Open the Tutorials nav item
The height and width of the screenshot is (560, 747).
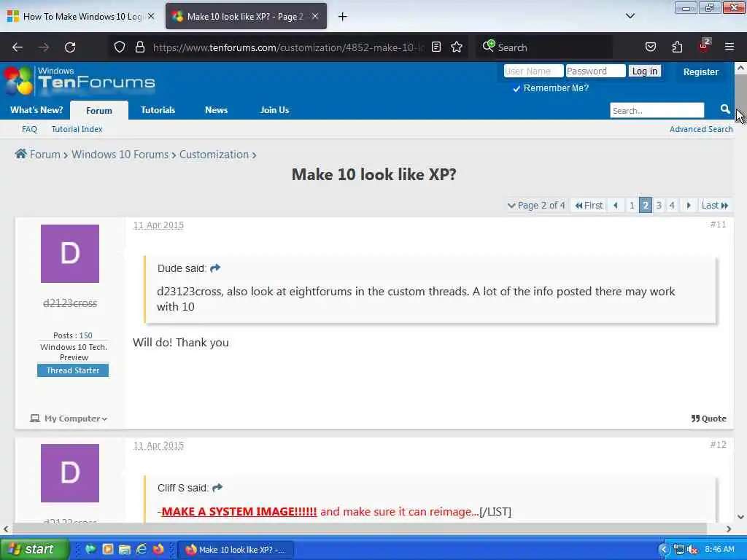[x=158, y=110]
